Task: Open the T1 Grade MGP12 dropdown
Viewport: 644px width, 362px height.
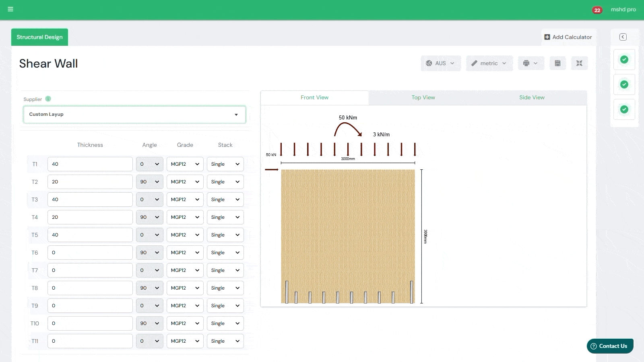Action: point(185,164)
